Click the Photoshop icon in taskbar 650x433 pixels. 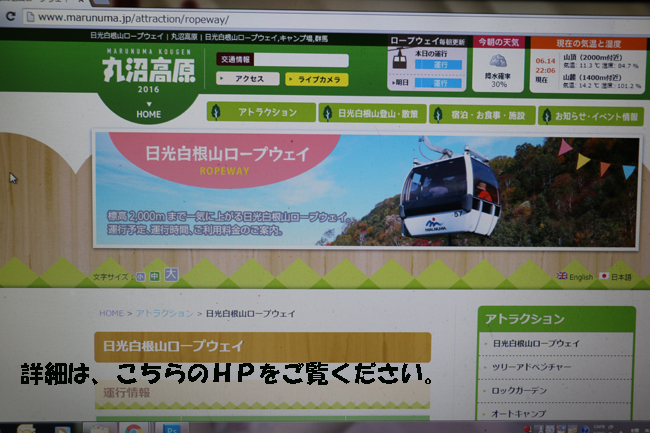(x=172, y=429)
